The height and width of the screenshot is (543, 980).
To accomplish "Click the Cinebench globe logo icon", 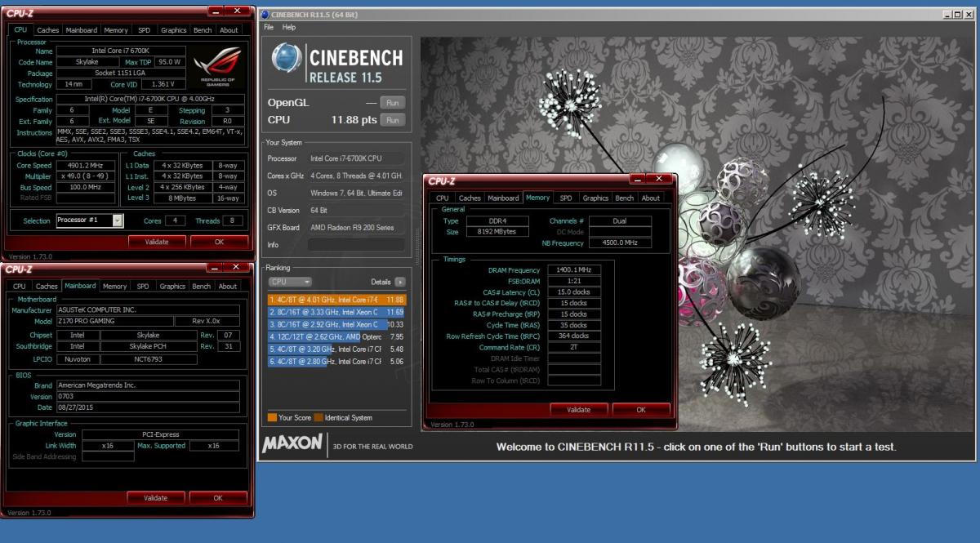I will 287,58.
